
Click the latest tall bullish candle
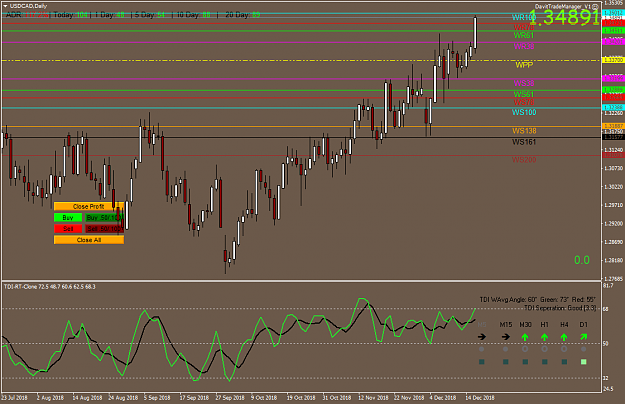475,33
